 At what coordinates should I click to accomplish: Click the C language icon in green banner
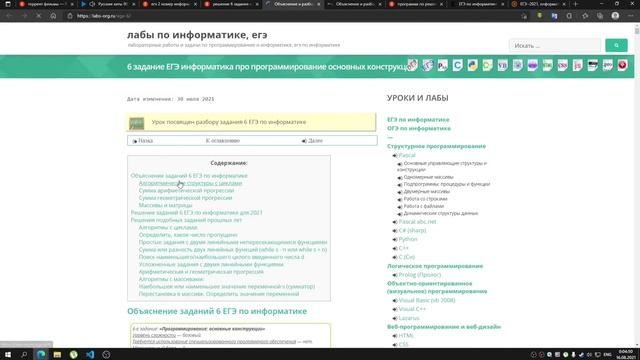(458, 65)
